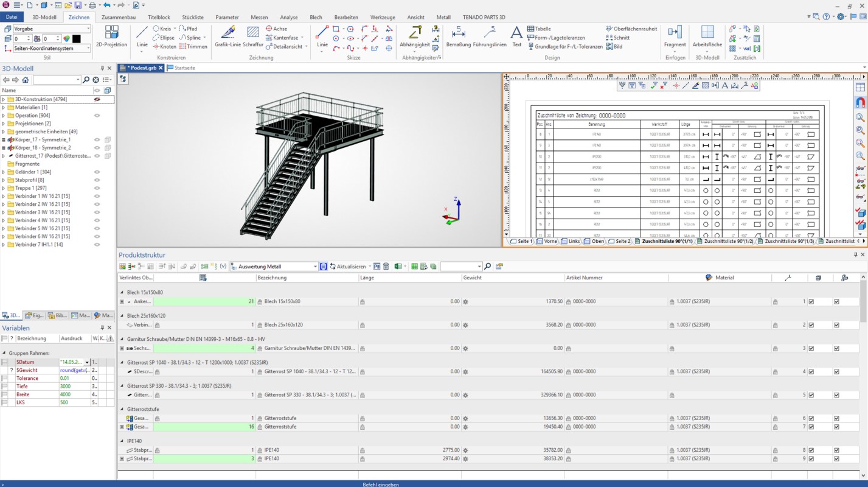Click the Material column header

pos(720,278)
